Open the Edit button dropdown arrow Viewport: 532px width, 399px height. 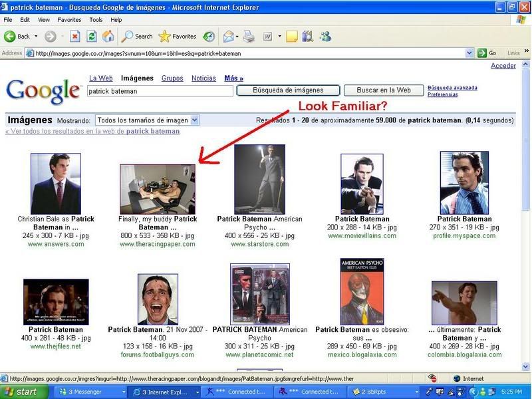pos(279,37)
